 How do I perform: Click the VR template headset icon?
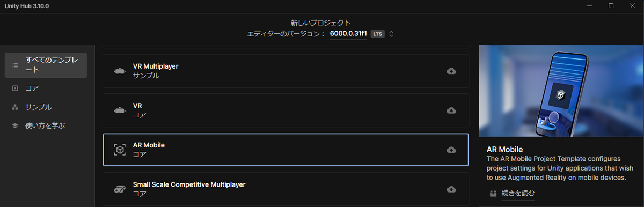pyautogui.click(x=120, y=110)
